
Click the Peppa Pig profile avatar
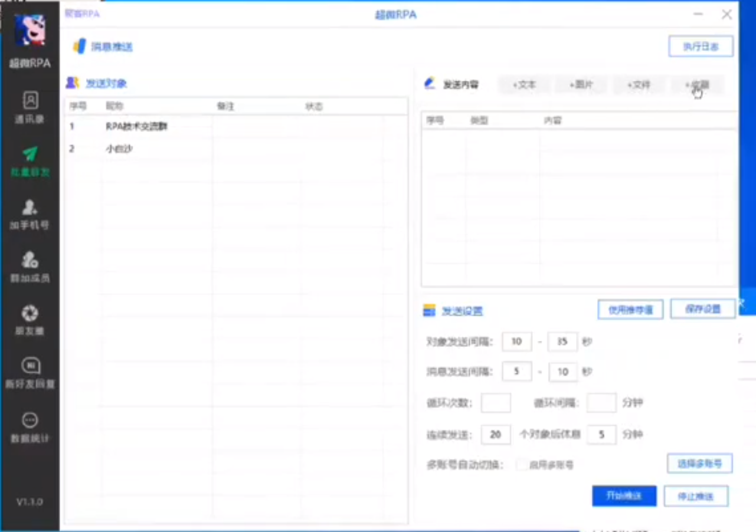tap(30, 31)
